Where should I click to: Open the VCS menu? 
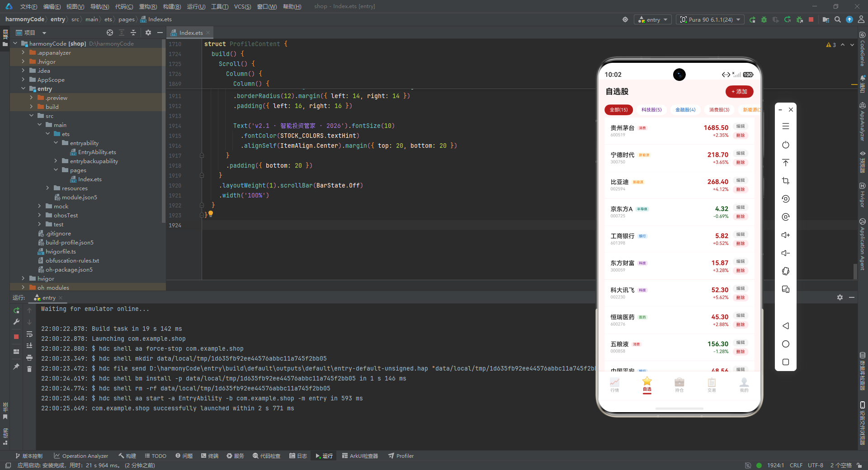coord(242,6)
